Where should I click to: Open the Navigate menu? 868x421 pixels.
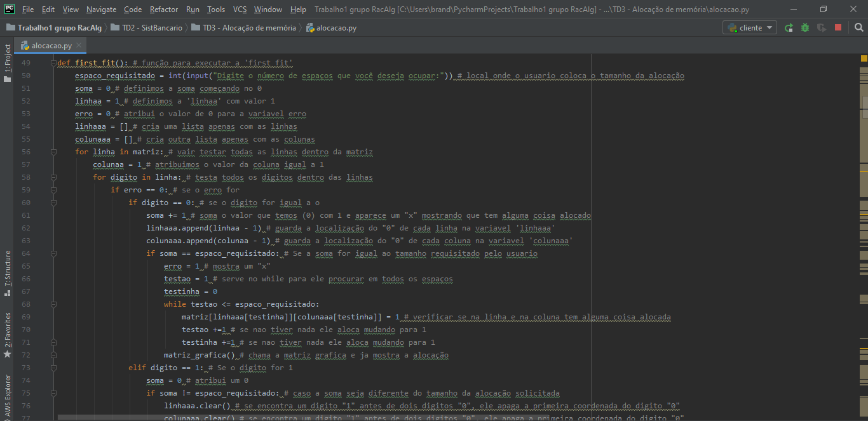pos(102,10)
